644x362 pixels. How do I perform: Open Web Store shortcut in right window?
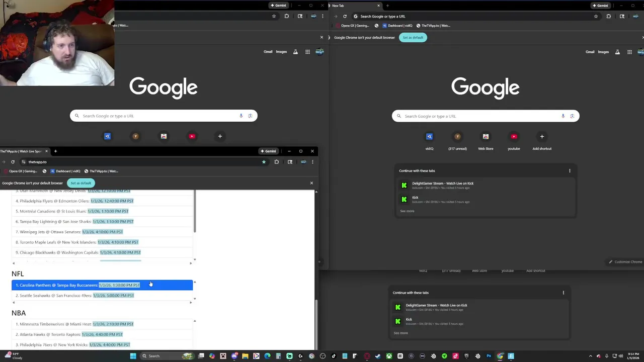point(486,140)
